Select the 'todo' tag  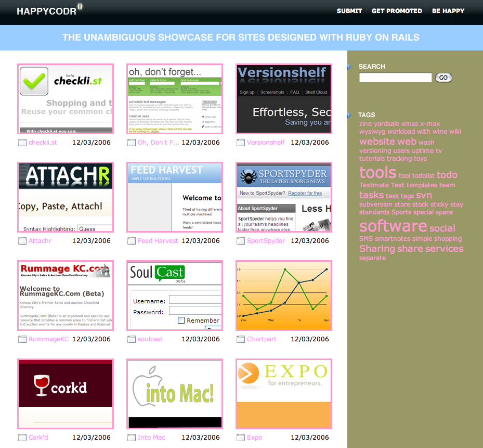tap(447, 175)
